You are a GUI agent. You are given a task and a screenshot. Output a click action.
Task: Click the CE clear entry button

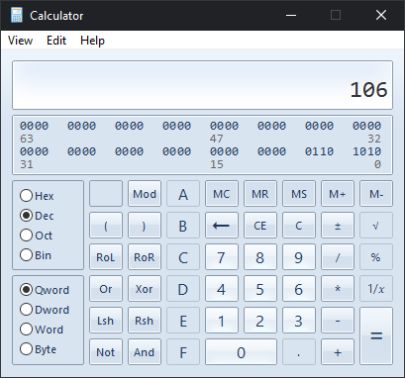click(x=260, y=226)
